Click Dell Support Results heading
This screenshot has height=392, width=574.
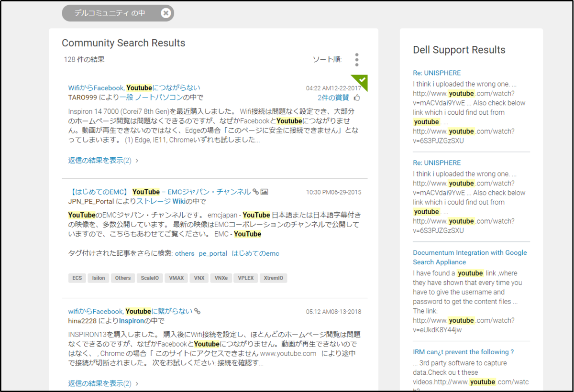tap(459, 50)
